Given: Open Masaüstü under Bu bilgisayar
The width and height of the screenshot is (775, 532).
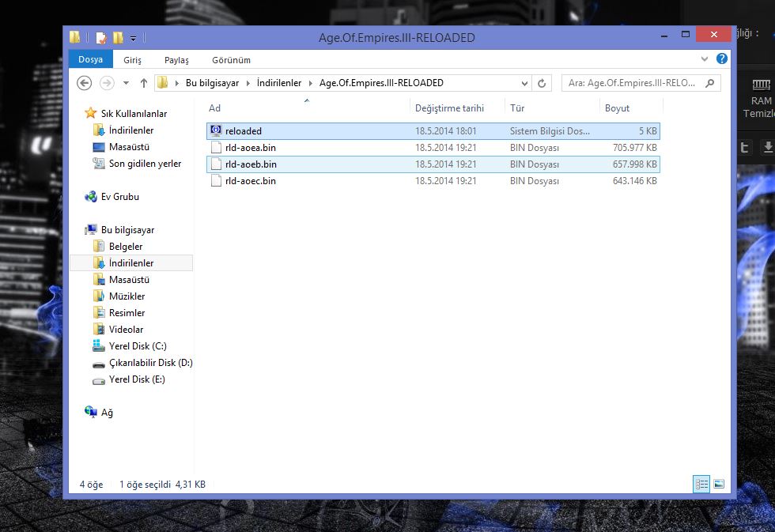Looking at the screenshot, I should tap(129, 280).
